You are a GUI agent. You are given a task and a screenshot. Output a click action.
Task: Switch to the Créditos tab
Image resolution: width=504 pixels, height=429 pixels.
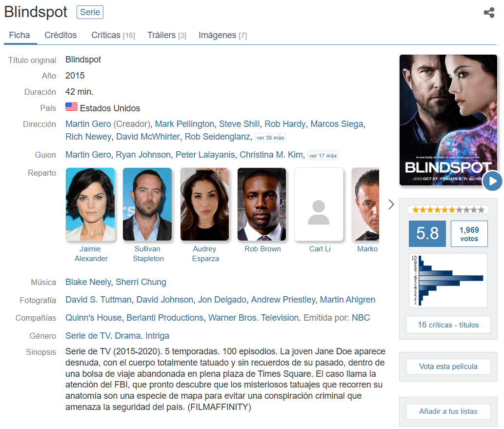60,35
